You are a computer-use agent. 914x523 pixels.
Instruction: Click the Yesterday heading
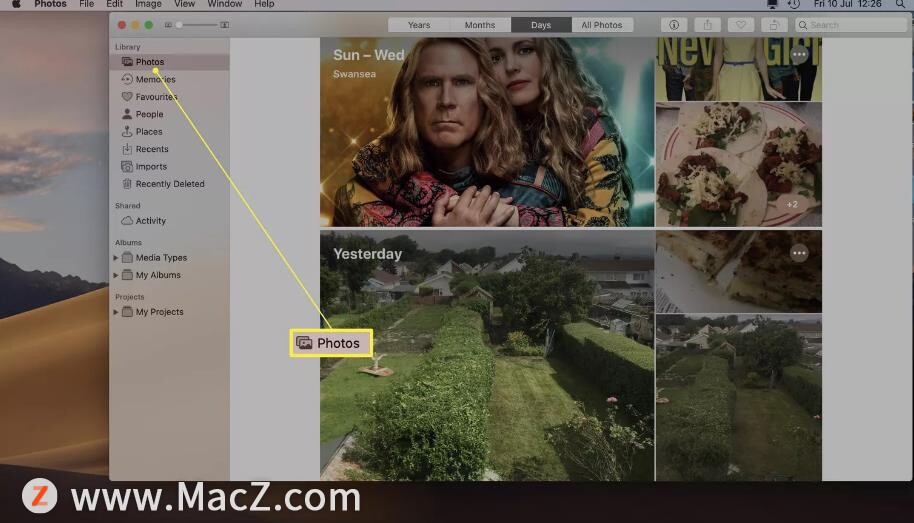coord(368,254)
